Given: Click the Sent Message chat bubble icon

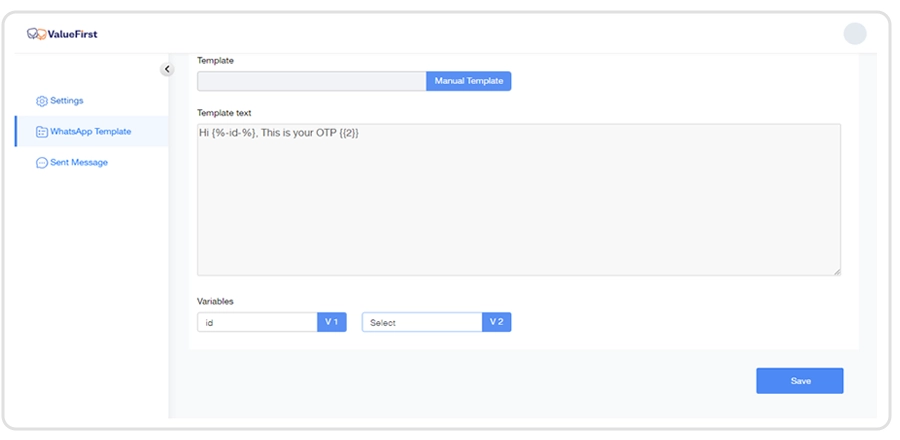Looking at the screenshot, I should tap(42, 163).
